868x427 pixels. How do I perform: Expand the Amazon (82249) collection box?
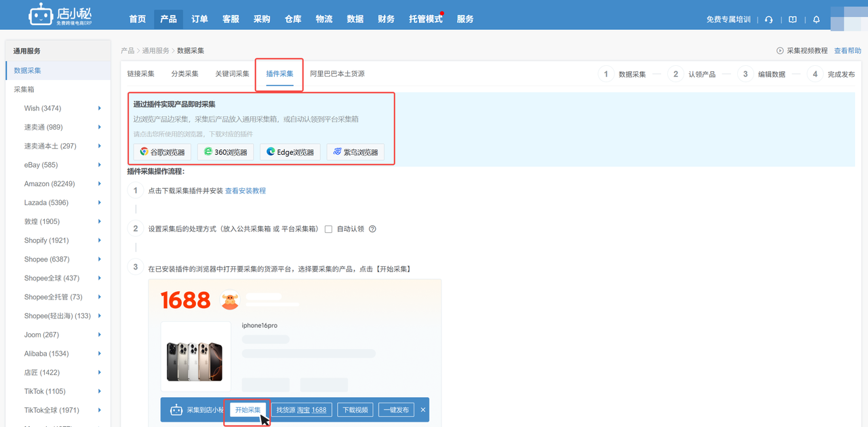coord(100,184)
